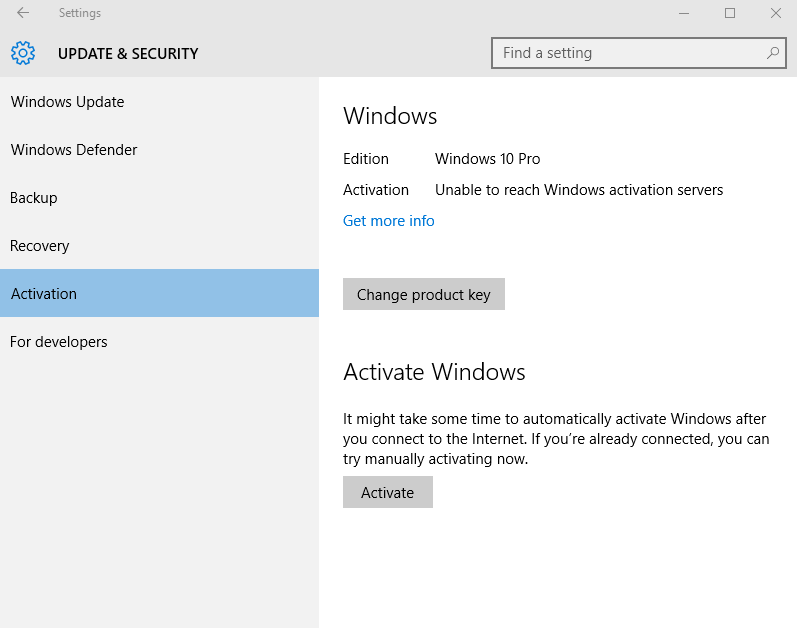Open Windows Update section
The width and height of the screenshot is (797, 628).
[x=159, y=102]
